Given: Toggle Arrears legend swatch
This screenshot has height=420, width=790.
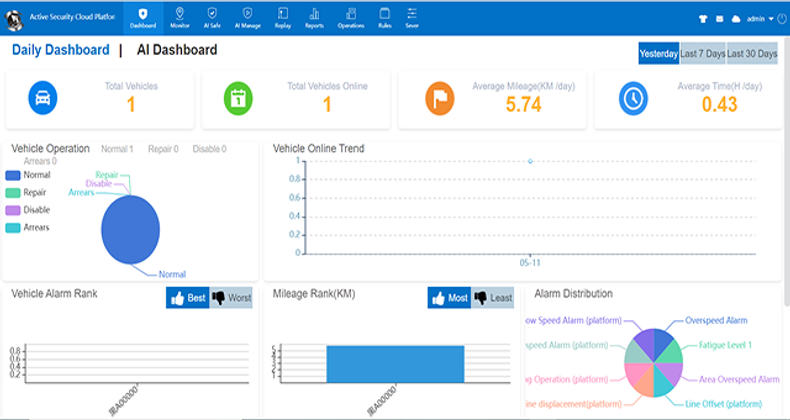Looking at the screenshot, I should tap(13, 228).
